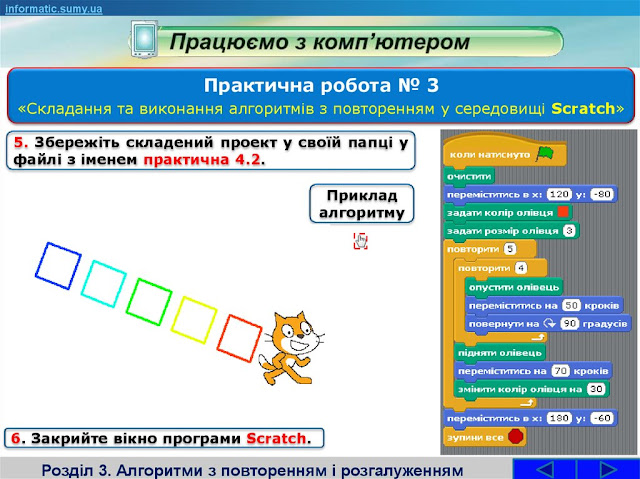Click the green flag icon in hat block

pos(545,153)
